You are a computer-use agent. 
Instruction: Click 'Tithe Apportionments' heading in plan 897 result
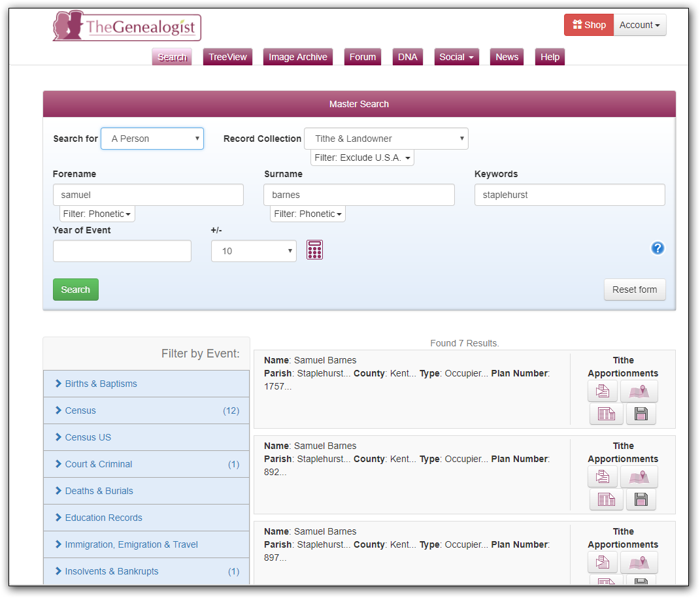624,539
